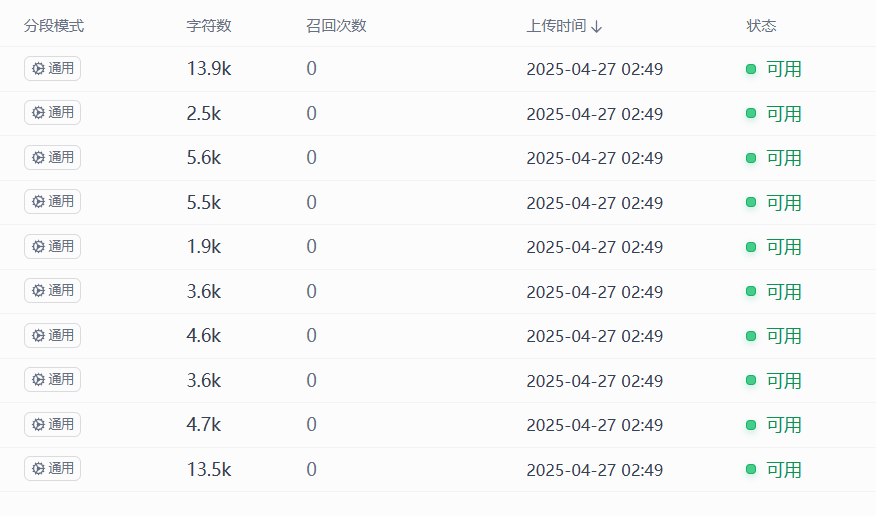
Task: Click the green 可用 status in the 5.5k row
Action: (774, 202)
